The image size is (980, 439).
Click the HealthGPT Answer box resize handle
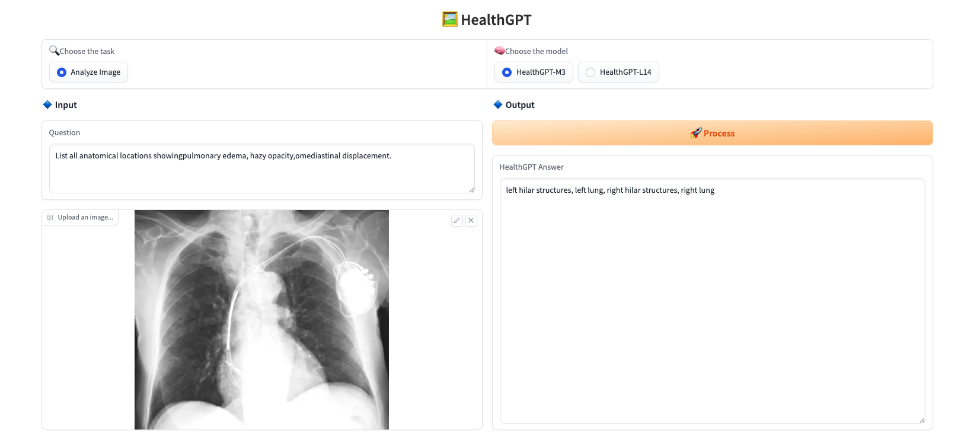[x=922, y=420]
